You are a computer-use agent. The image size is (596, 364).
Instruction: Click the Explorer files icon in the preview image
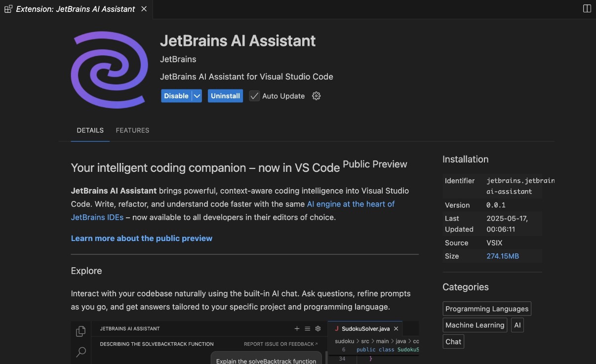(81, 331)
